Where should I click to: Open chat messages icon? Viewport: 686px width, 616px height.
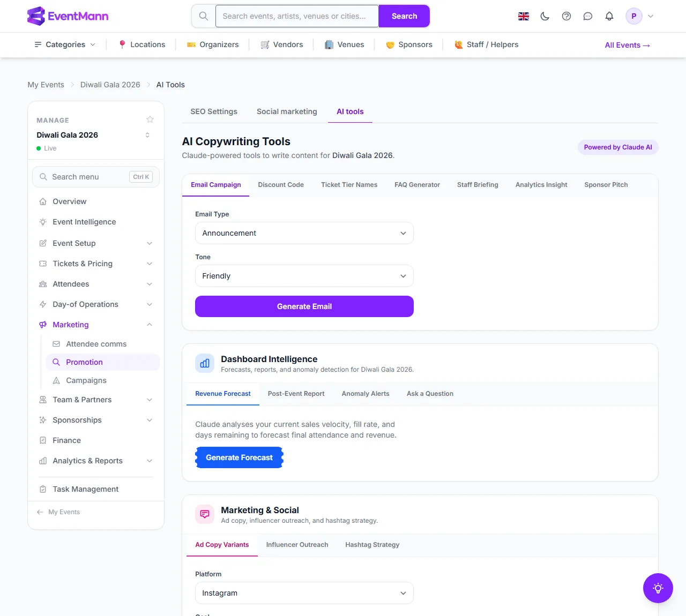pos(588,16)
